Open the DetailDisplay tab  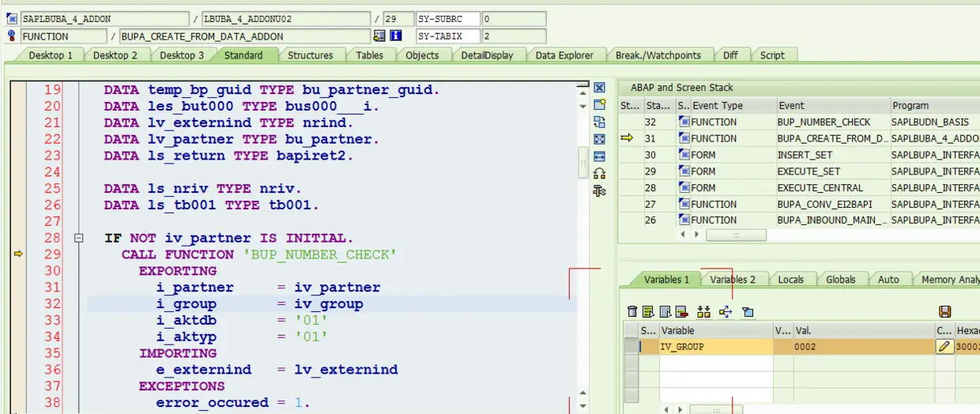click(487, 55)
